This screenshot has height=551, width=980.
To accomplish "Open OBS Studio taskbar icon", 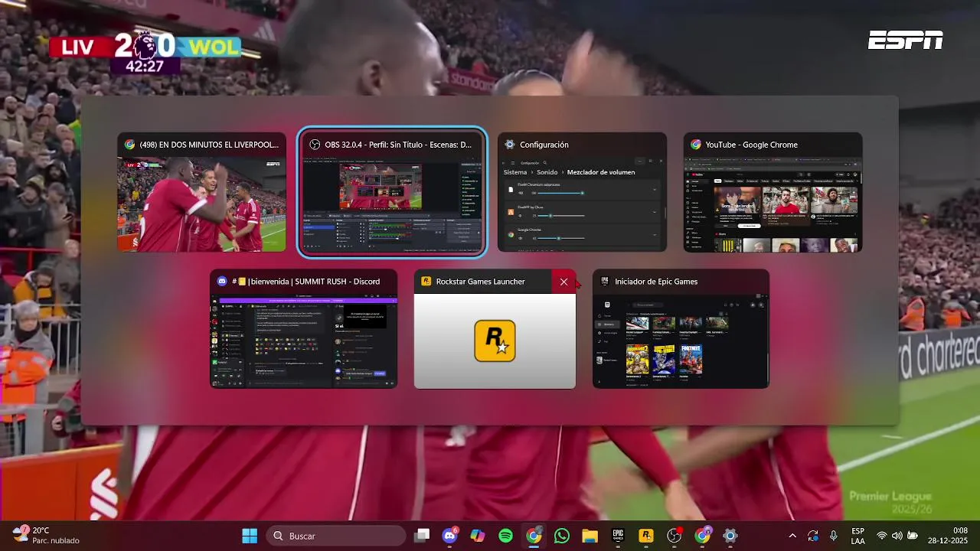I will pyautogui.click(x=674, y=536).
